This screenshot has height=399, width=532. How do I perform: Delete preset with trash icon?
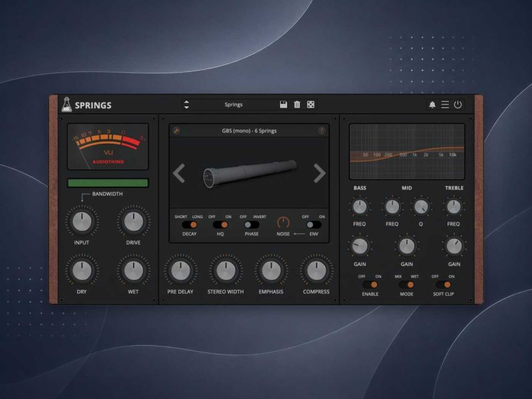[x=297, y=104]
